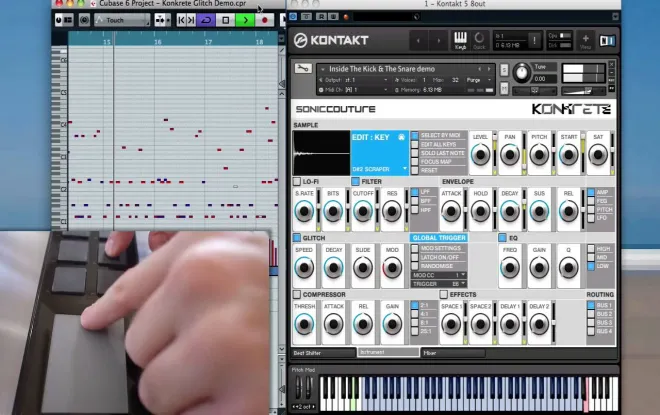
Task: Click the LEVEL knob in SAMPLE section
Action: 480,155
